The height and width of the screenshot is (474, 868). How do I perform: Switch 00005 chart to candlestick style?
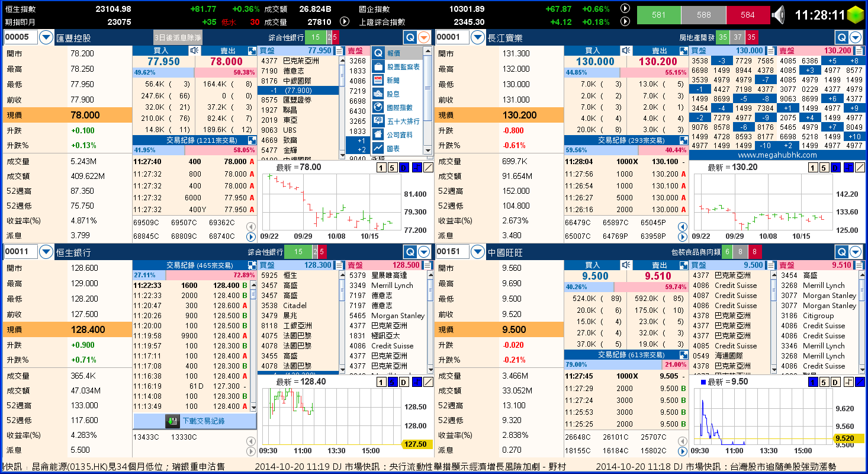point(416,168)
